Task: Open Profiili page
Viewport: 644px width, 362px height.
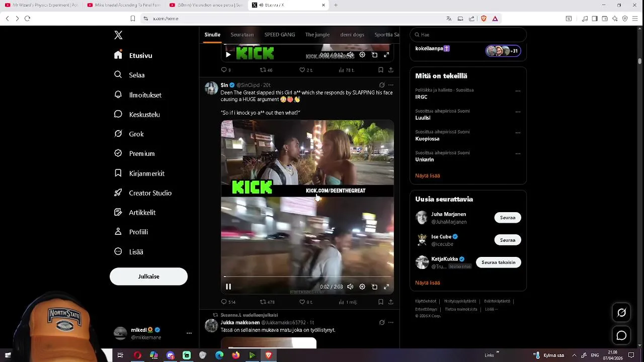Action: pos(131,232)
